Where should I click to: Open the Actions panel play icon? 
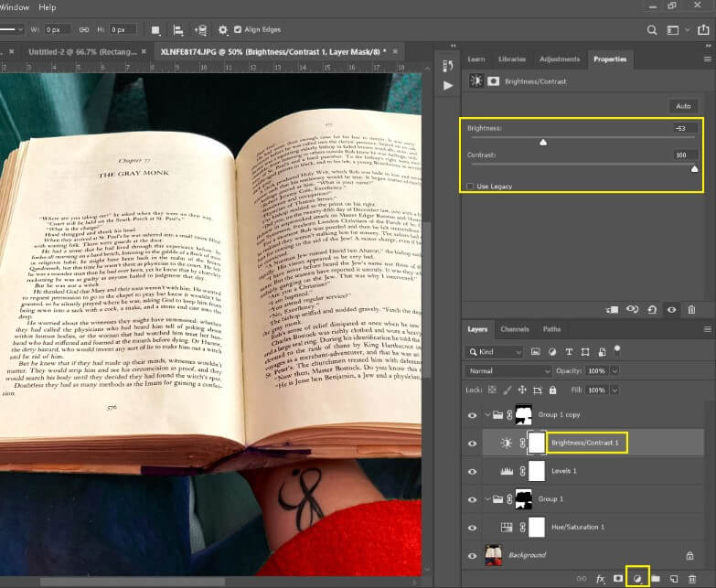(448, 86)
